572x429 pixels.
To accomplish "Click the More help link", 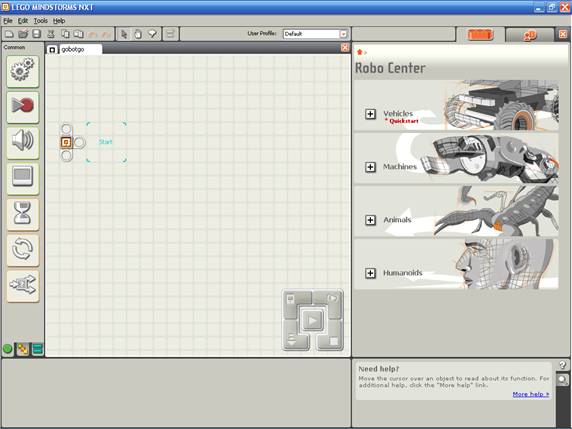I will pos(531,394).
